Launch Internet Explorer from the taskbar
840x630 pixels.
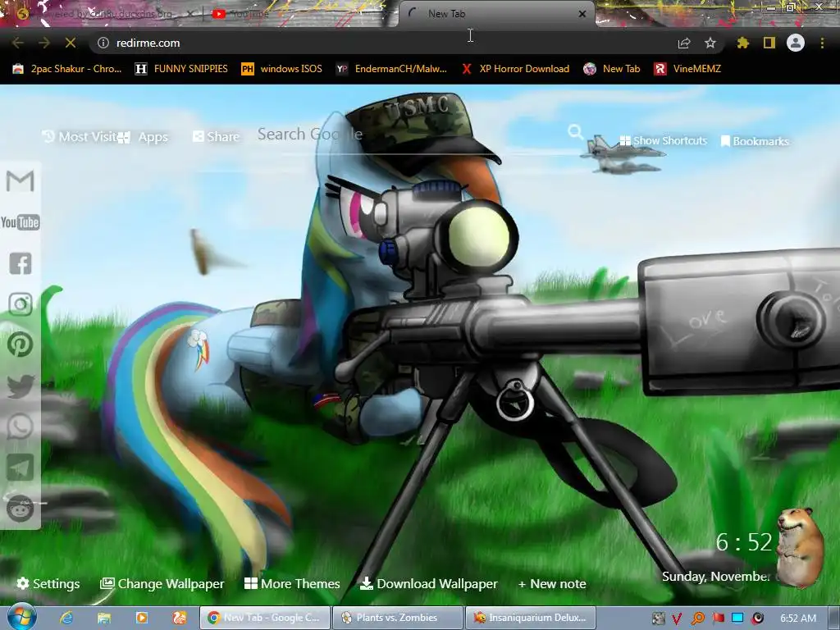tap(66, 618)
